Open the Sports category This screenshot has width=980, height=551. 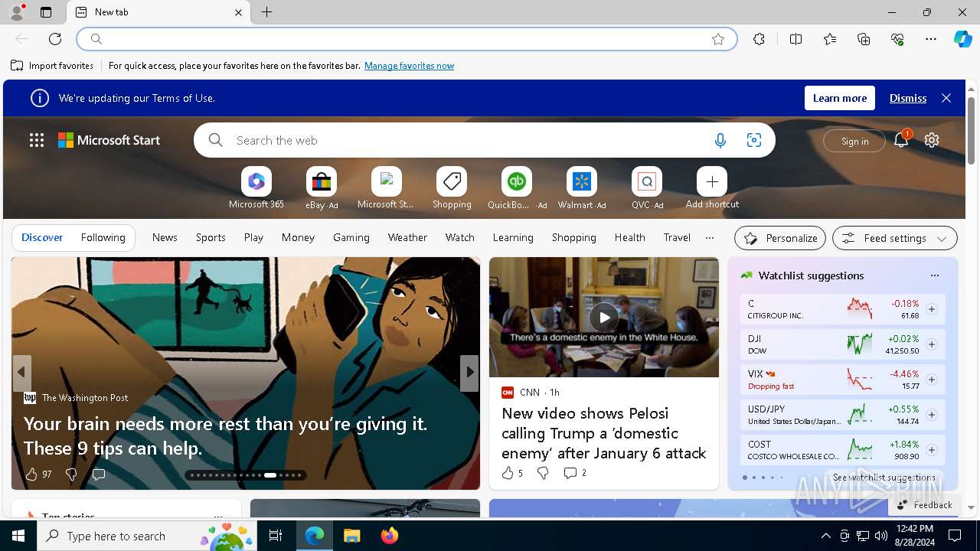point(211,238)
